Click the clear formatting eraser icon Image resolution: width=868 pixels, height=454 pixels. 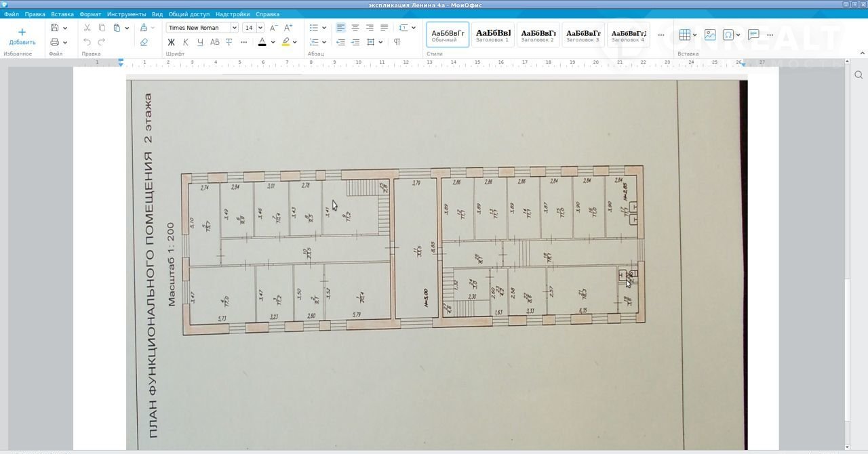click(x=144, y=42)
